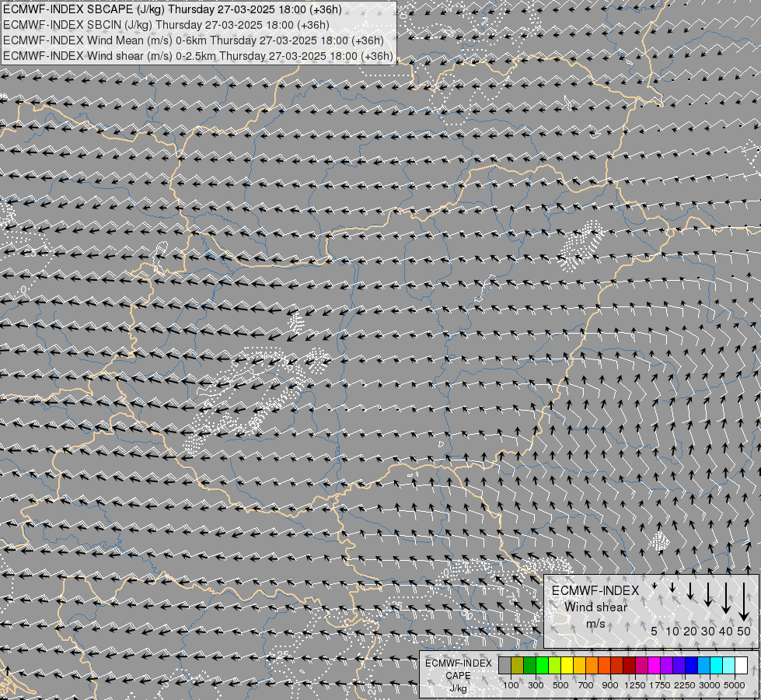The width and height of the screenshot is (761, 700).
Task: Click the 'm/s' unit in wind shear legend
Action: pos(595,623)
